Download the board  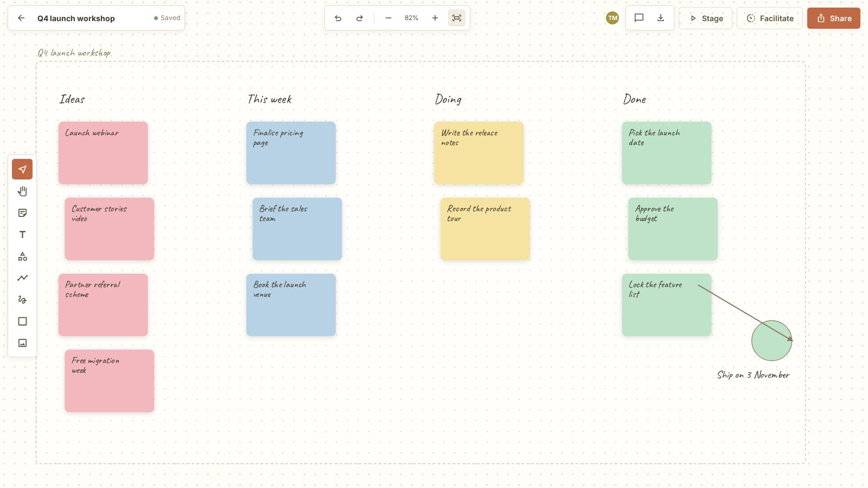tap(661, 18)
